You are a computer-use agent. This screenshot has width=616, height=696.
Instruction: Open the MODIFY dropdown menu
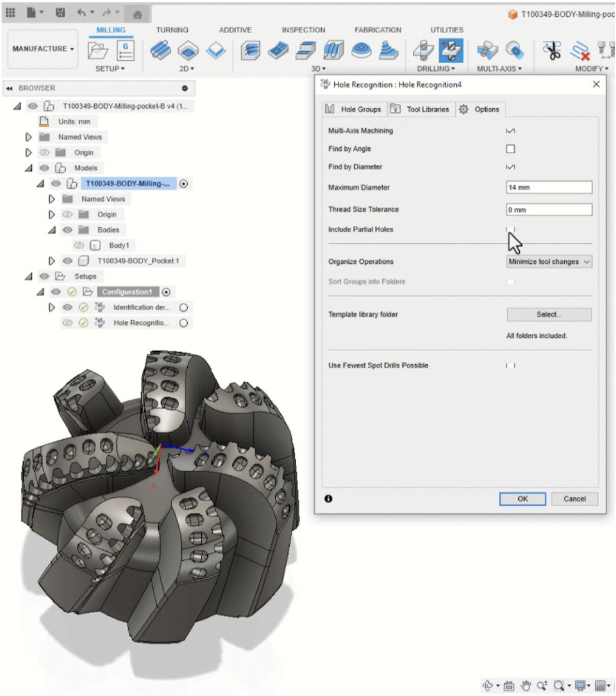tap(591, 69)
